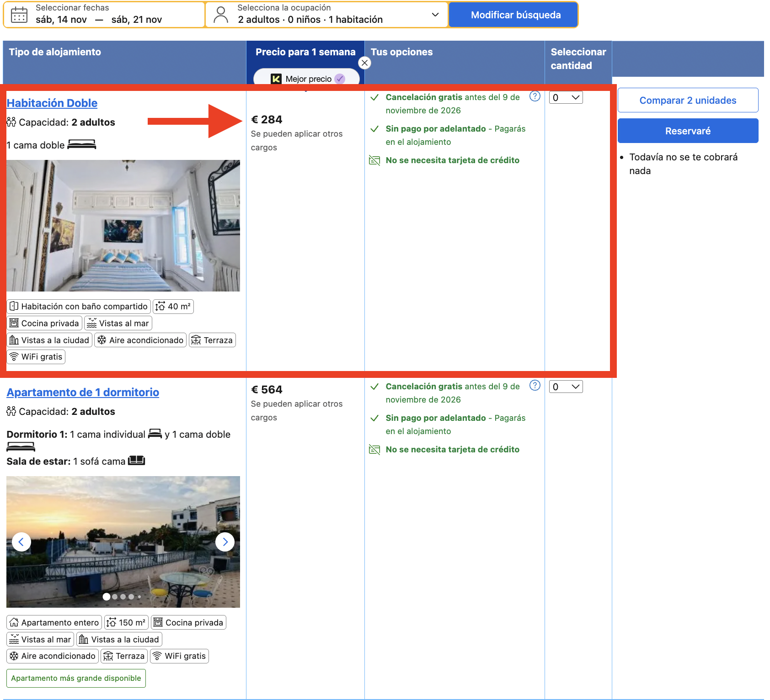Open the Habitación Doble link

[52, 103]
